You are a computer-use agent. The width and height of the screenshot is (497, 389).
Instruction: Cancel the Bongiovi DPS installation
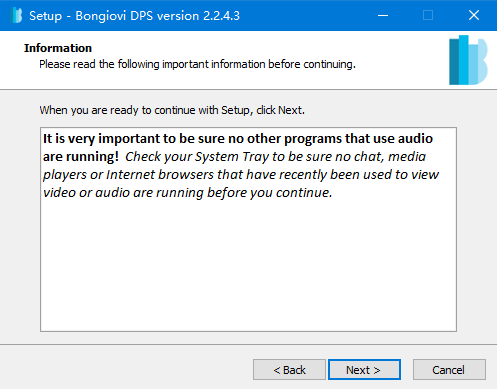(449, 370)
